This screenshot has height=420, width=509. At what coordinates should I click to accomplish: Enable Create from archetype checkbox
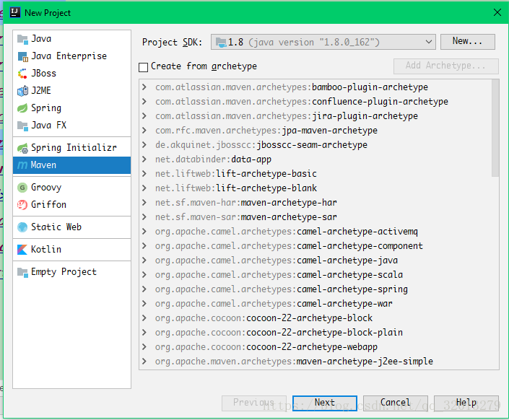(143, 67)
